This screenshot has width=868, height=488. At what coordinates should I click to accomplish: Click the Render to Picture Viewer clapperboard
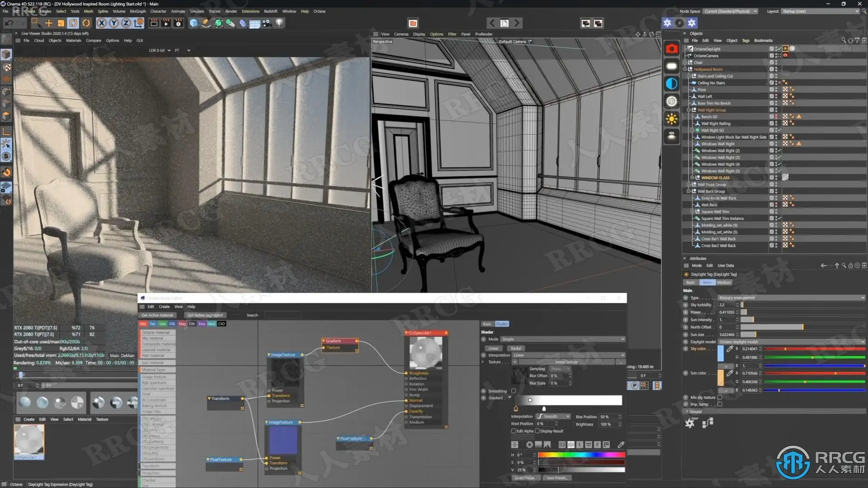coord(166,23)
